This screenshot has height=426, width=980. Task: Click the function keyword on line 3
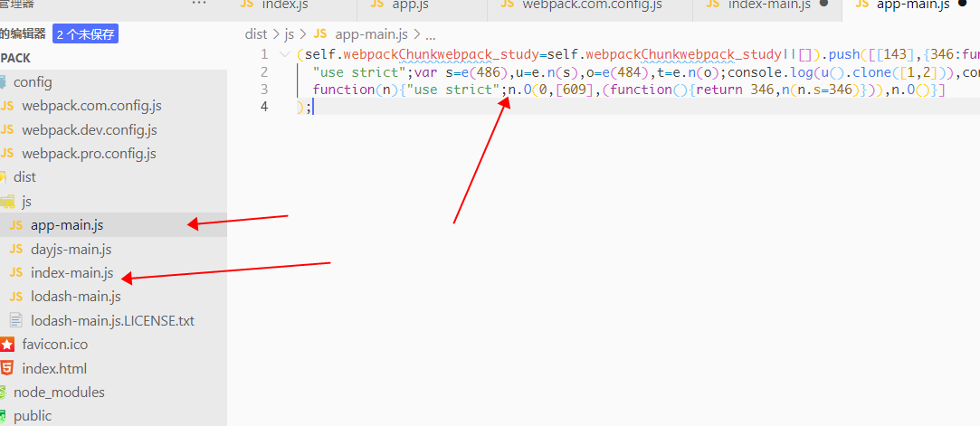(343, 90)
